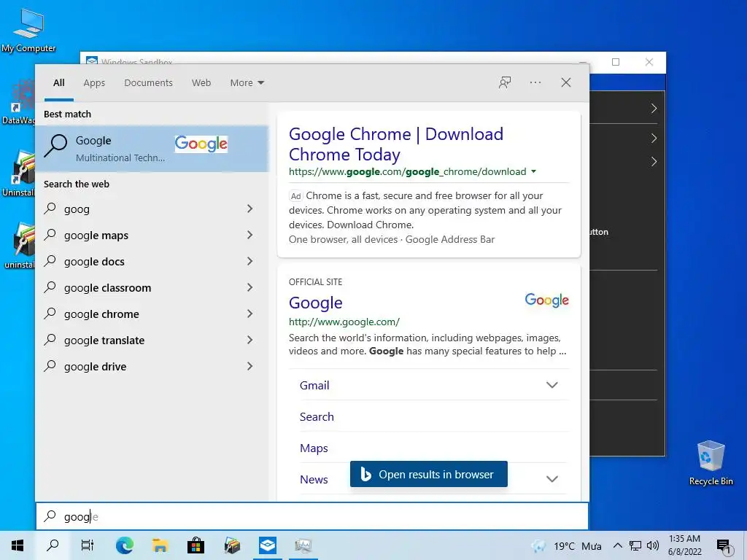The width and height of the screenshot is (747, 560).
Task: Click the monitor app icon in taskbar
Action: pos(303,545)
